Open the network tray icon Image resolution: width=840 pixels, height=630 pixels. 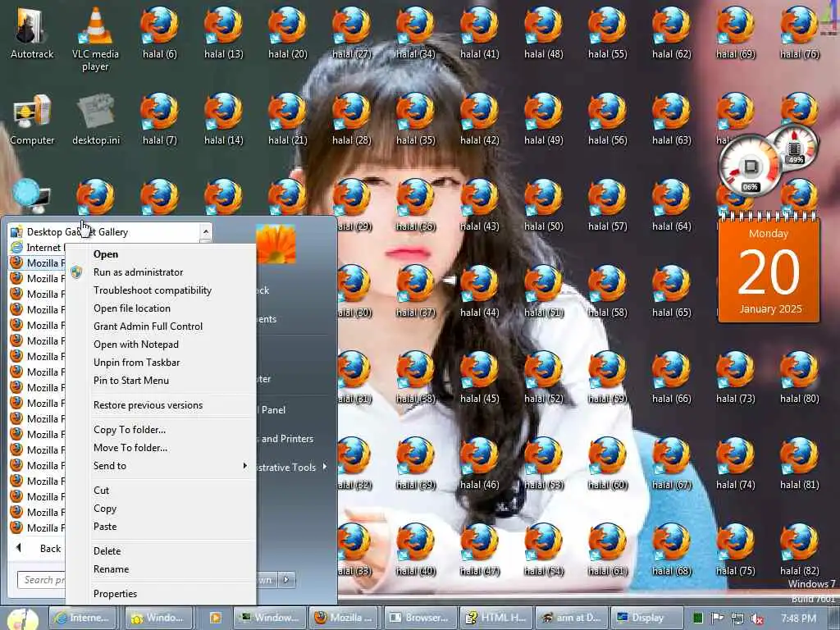737,619
